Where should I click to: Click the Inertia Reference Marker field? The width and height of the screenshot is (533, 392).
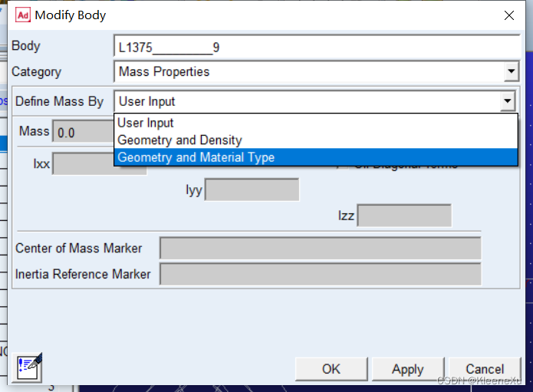point(320,275)
